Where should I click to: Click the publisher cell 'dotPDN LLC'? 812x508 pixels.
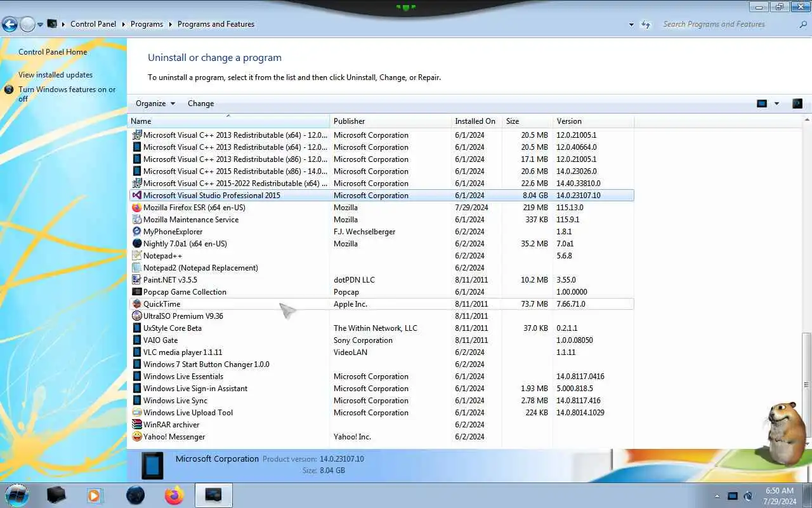[354, 280]
